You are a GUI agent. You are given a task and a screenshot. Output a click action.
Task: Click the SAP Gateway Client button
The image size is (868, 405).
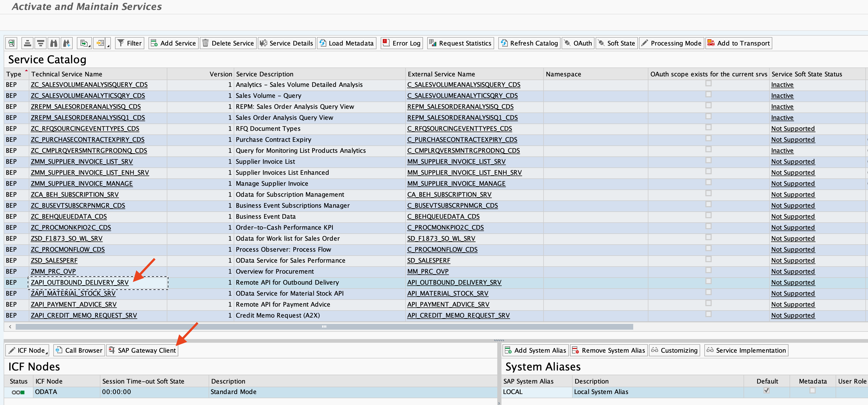(142, 350)
